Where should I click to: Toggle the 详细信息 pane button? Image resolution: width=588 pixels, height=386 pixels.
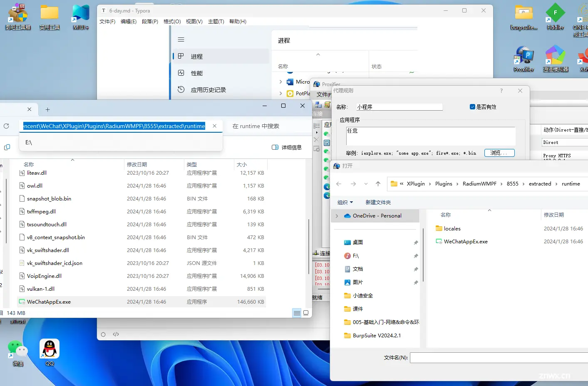pos(287,147)
